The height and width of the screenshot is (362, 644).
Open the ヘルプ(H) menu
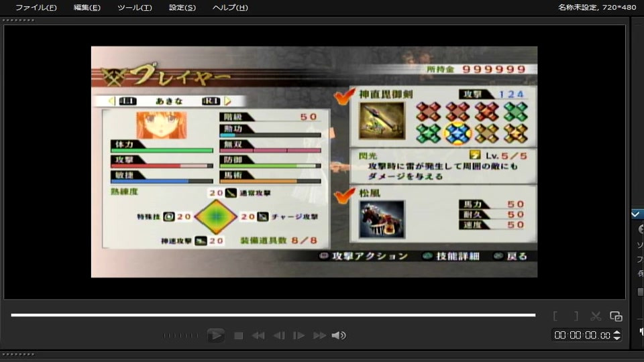230,7
